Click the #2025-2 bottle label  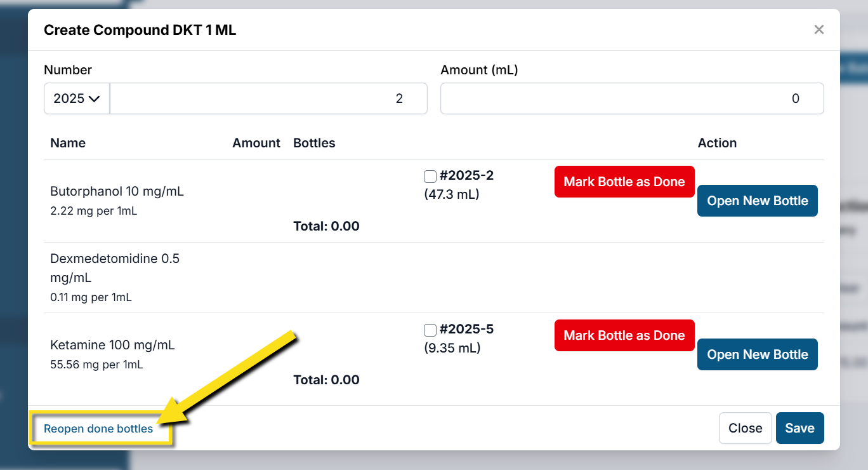click(466, 176)
